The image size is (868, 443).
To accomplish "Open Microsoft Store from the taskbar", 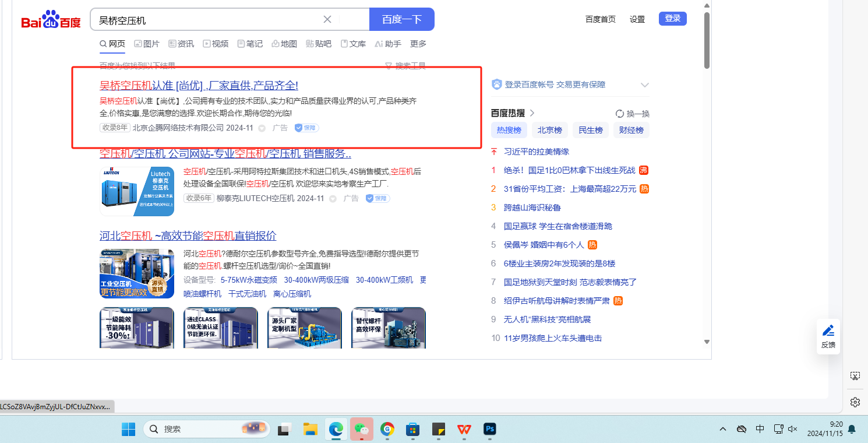I will click(413, 429).
